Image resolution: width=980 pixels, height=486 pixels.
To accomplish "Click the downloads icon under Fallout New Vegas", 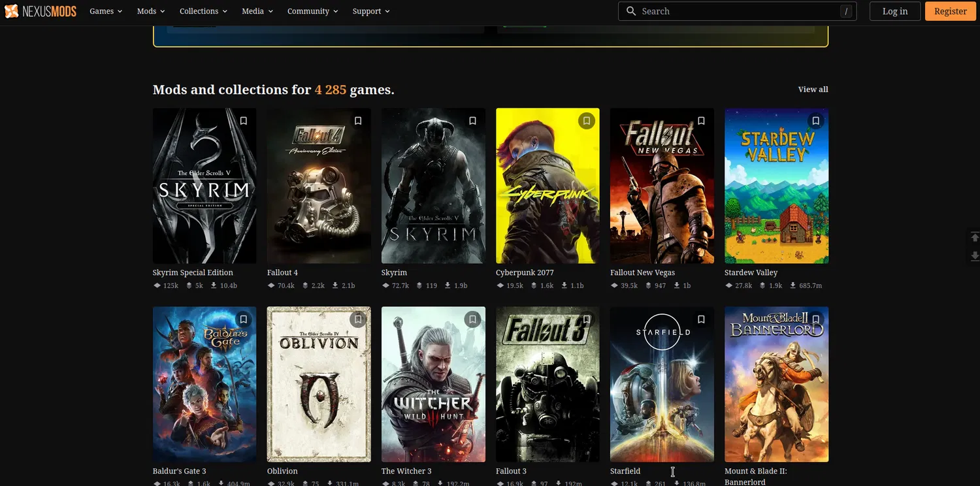I will (676, 285).
